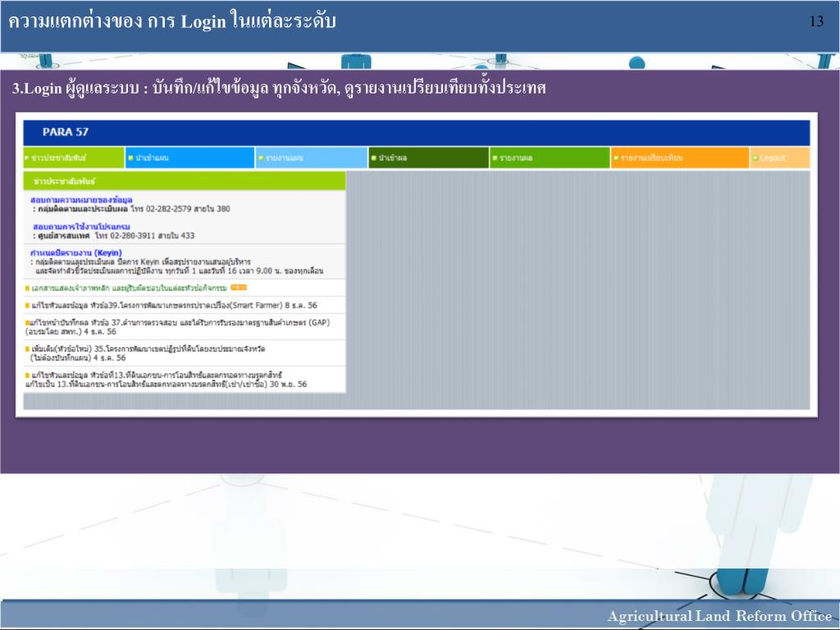Switch to the dark green นำเข้าผล tab
840x630 pixels.
393,157
